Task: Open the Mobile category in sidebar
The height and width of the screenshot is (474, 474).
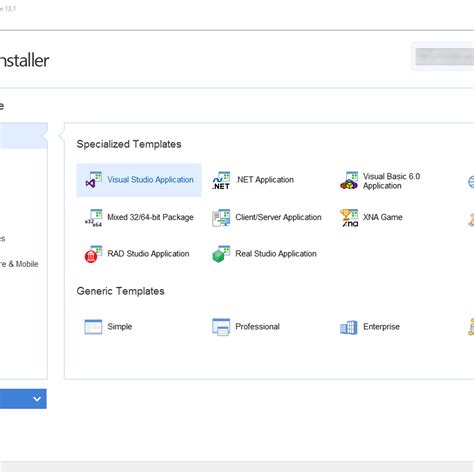Action: coord(19,264)
